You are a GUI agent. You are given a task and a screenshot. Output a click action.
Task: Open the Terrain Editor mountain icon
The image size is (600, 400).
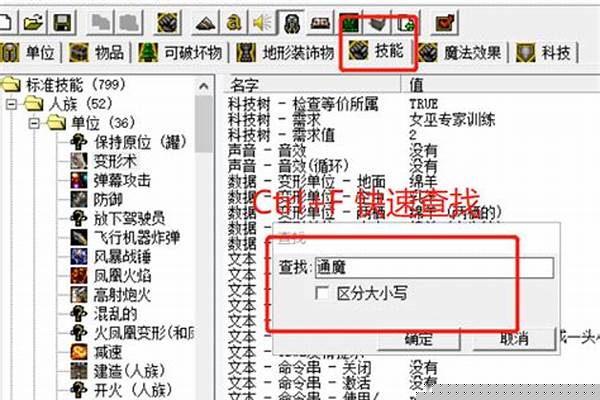pyautogui.click(x=205, y=23)
